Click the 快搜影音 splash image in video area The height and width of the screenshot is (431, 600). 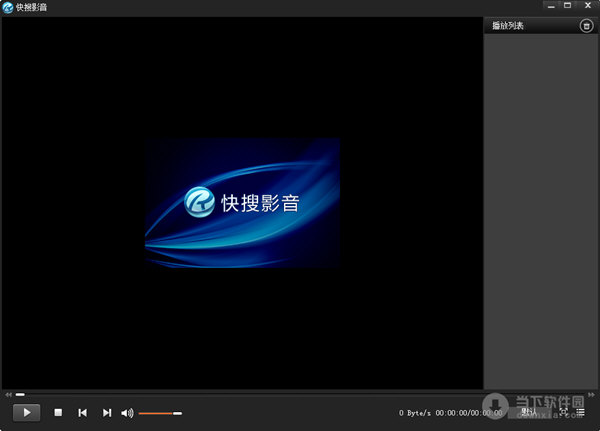[x=242, y=203]
